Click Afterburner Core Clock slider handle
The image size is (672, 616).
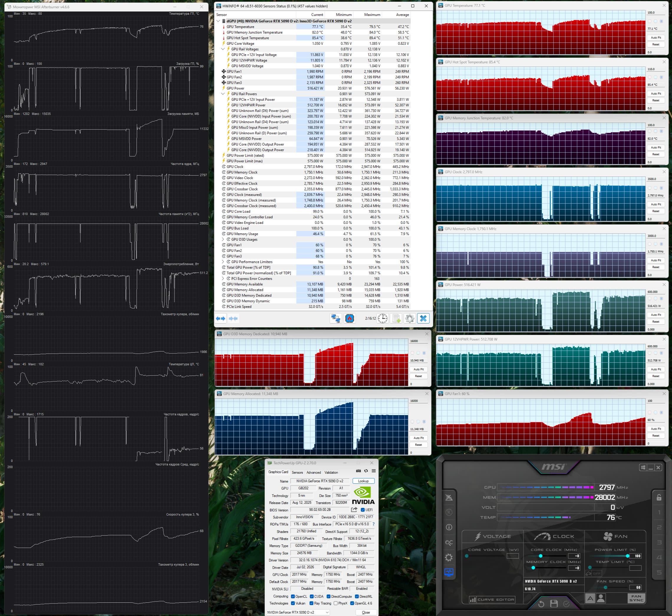(x=541, y=556)
